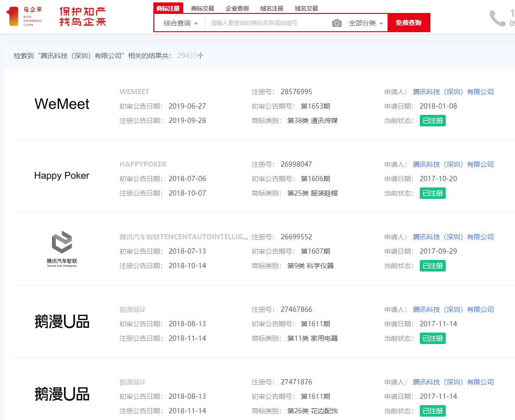515x420 pixels.
Task: Open the 全部分类 category dropdown
Action: [x=366, y=23]
